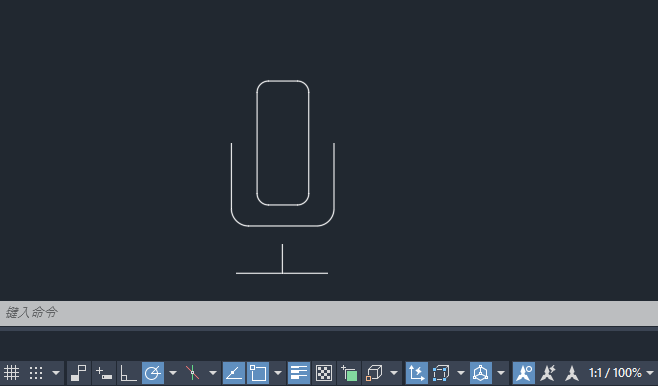Open snap mode settings dropdown arrow
Screen dimensions: 658x386
pyautogui.click(x=56, y=373)
